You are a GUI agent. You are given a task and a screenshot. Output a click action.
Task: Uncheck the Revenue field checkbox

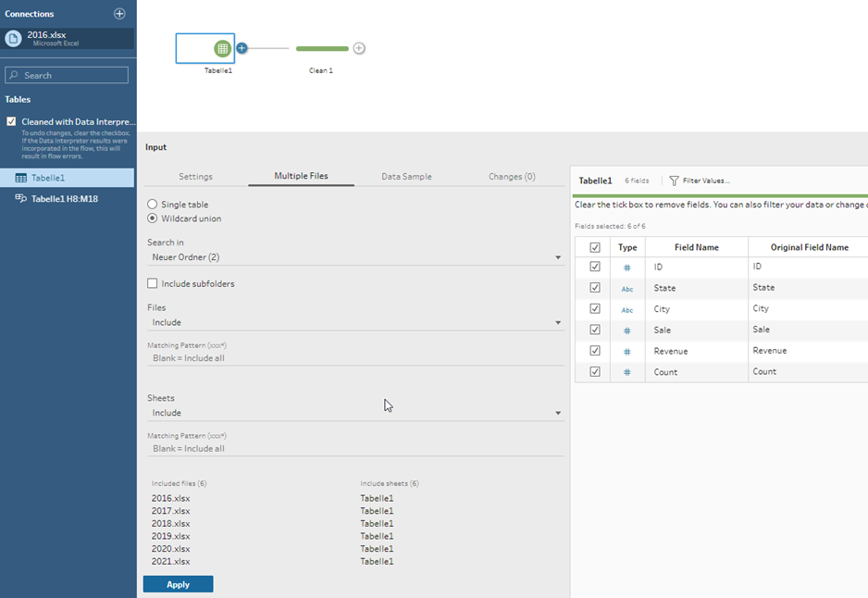pyautogui.click(x=595, y=351)
